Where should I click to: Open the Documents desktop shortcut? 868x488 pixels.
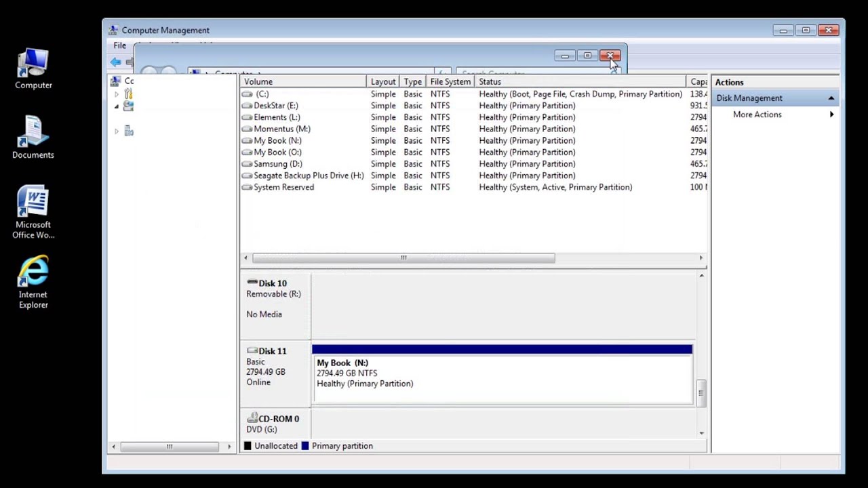click(x=33, y=138)
